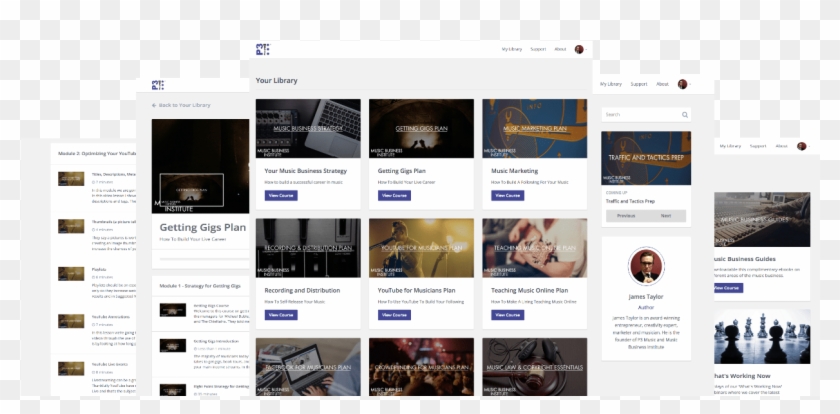Viewport: 840px width, 414px height.
Task: Open the chess pieces What's Working Now thumbnail
Action: (762, 336)
